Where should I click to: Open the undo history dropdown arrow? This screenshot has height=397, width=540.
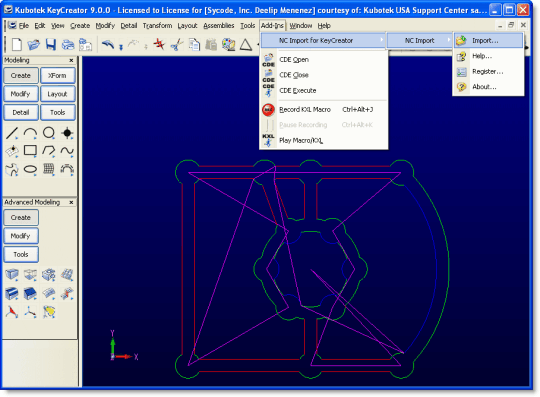[x=121, y=46]
